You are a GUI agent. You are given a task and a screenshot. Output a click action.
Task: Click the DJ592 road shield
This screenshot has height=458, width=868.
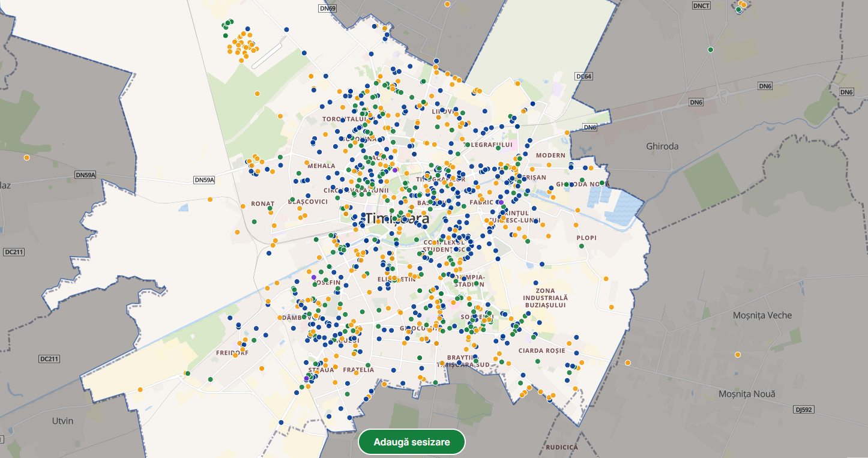click(x=803, y=410)
